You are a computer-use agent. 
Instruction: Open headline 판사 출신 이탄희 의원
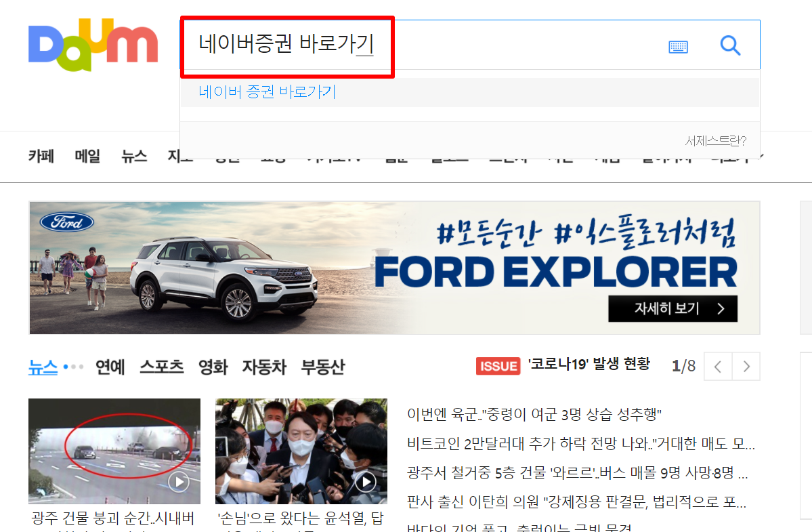tap(576, 502)
